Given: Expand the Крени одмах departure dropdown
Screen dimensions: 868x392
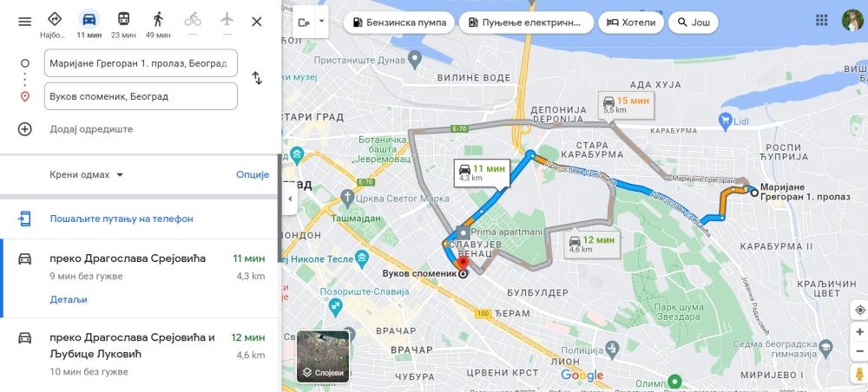Looking at the screenshot, I should (87, 174).
